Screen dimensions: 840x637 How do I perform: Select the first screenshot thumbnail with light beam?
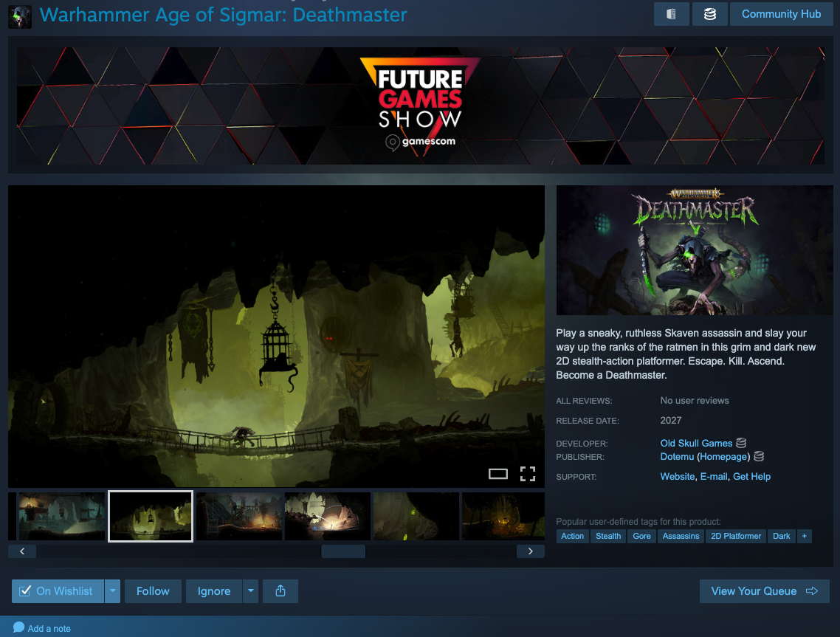[61, 517]
